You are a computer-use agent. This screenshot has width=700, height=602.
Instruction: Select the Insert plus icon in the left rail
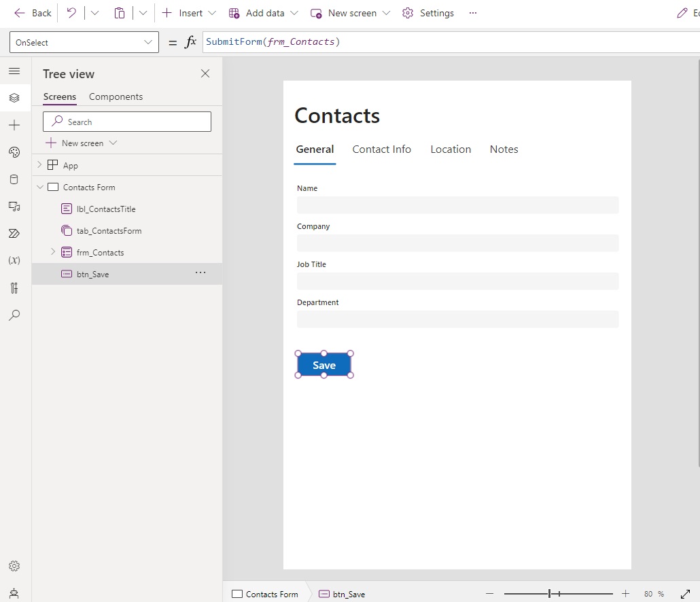pyautogui.click(x=14, y=125)
